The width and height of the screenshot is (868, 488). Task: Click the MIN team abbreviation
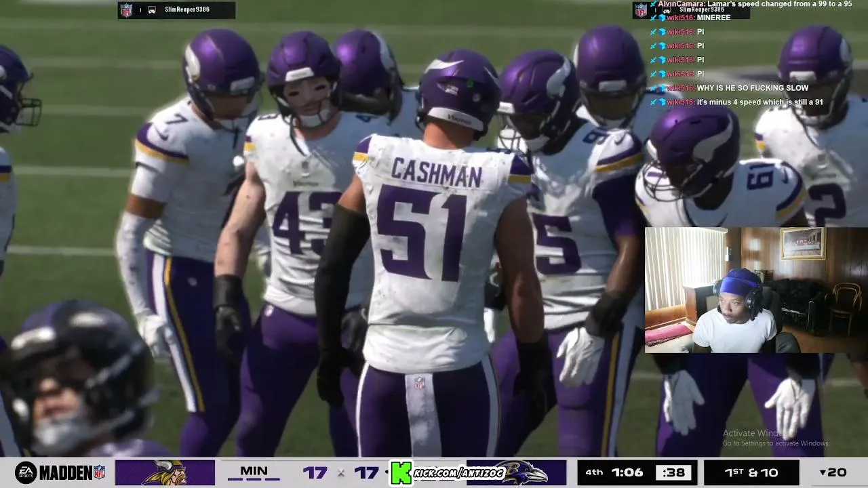(x=254, y=471)
